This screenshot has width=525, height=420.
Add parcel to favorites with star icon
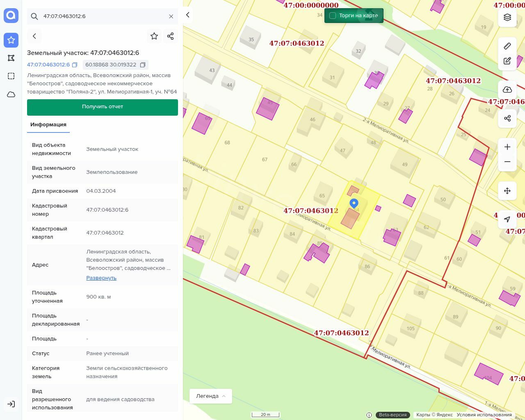154,36
